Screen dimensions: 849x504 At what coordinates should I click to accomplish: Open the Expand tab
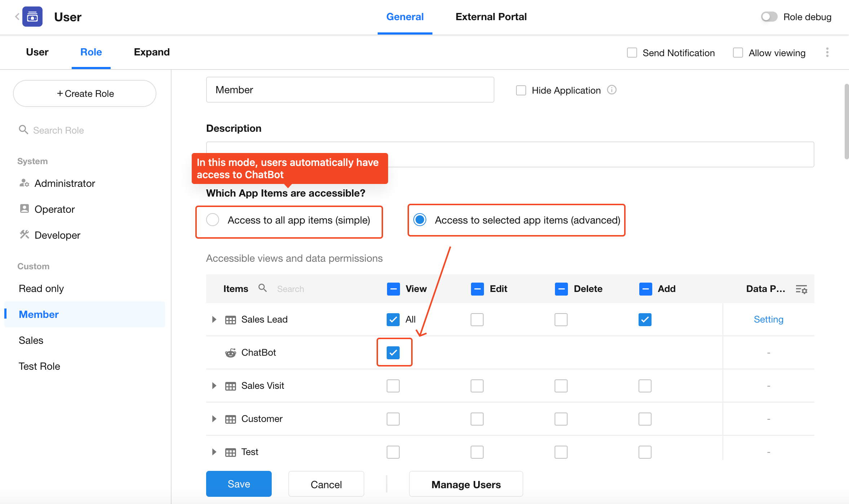pyautogui.click(x=152, y=52)
